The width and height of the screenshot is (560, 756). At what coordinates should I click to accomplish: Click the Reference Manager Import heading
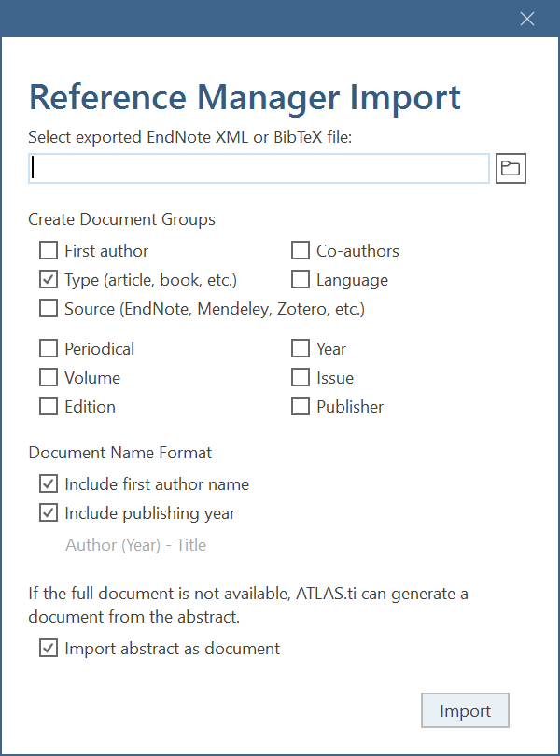[245, 97]
